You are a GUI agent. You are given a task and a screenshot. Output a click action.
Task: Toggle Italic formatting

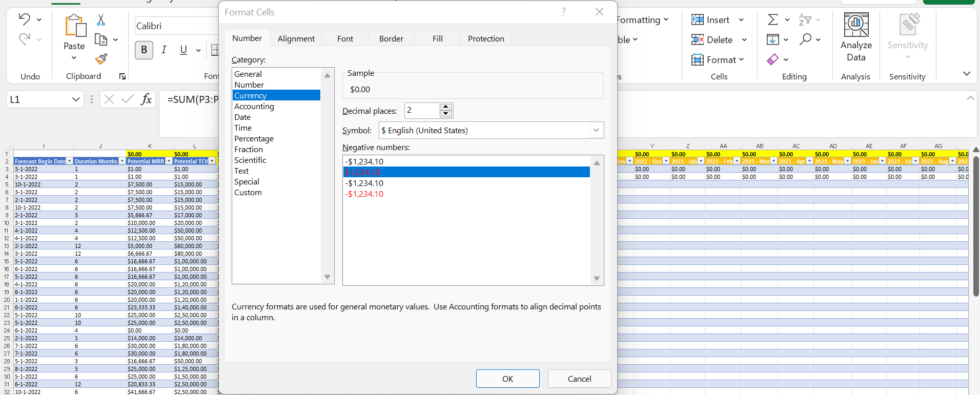164,50
